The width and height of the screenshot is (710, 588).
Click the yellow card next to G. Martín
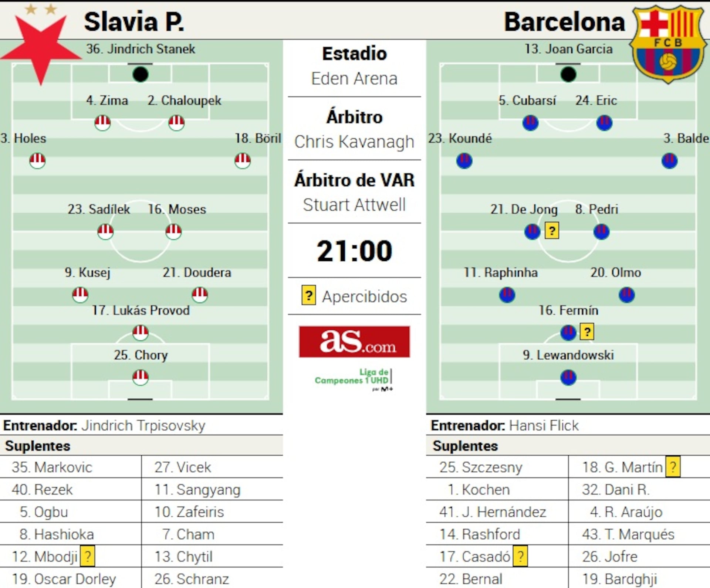(x=673, y=467)
